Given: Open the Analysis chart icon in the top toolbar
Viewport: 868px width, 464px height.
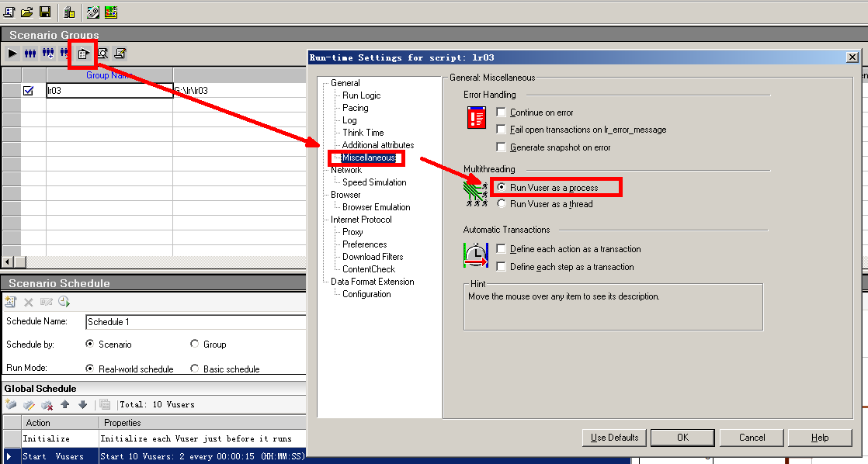Looking at the screenshot, I should tap(111, 12).
